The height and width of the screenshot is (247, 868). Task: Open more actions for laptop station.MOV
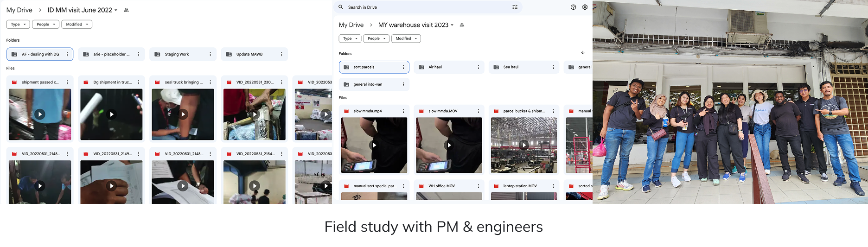(x=553, y=186)
